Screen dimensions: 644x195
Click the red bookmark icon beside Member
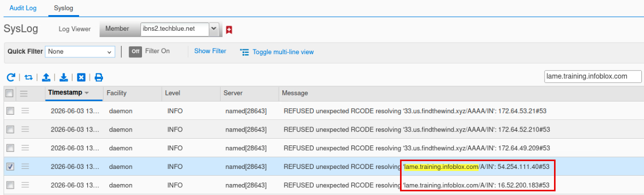(229, 30)
